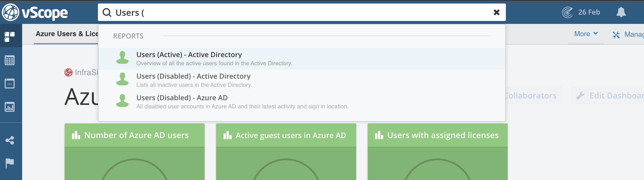This screenshot has width=644, height=180.
Task: Click the share icon in the sidebar
Action: (x=10, y=140)
